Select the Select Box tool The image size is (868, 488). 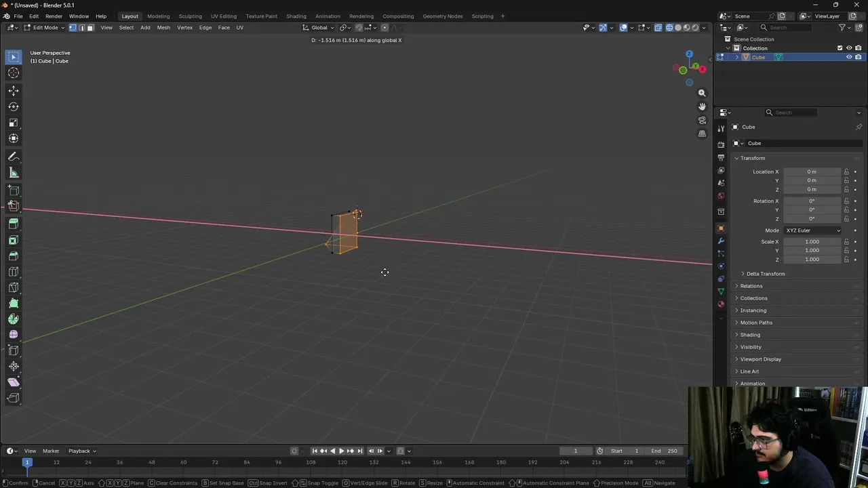point(14,57)
